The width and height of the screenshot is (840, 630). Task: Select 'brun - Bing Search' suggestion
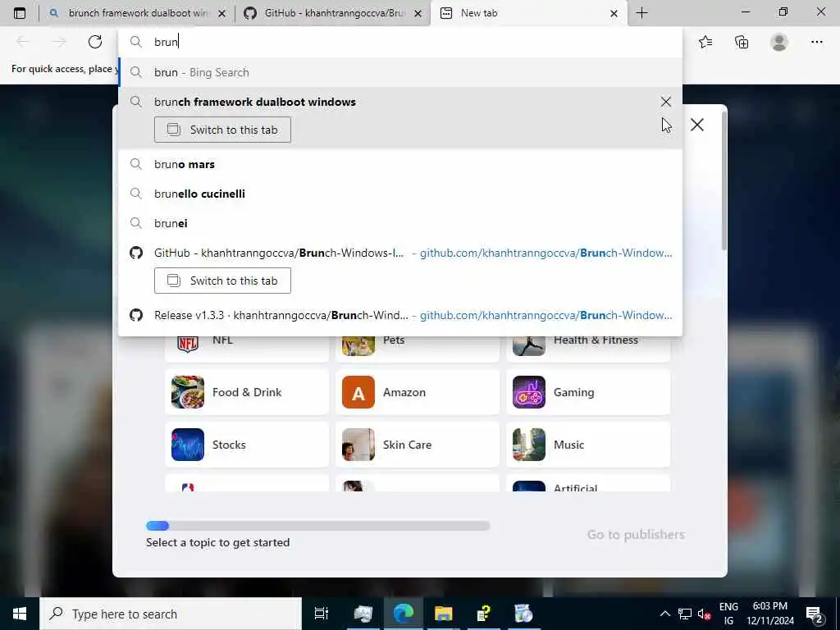[x=400, y=72]
